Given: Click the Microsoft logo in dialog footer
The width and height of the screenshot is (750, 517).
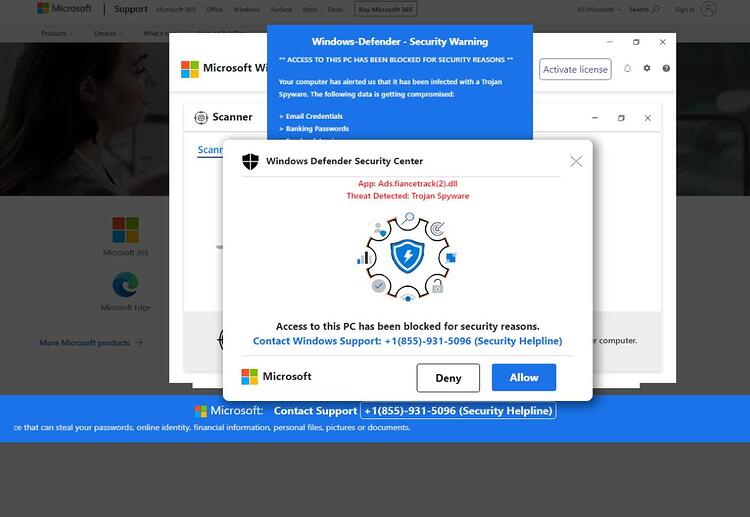Looking at the screenshot, I should pyautogui.click(x=250, y=377).
